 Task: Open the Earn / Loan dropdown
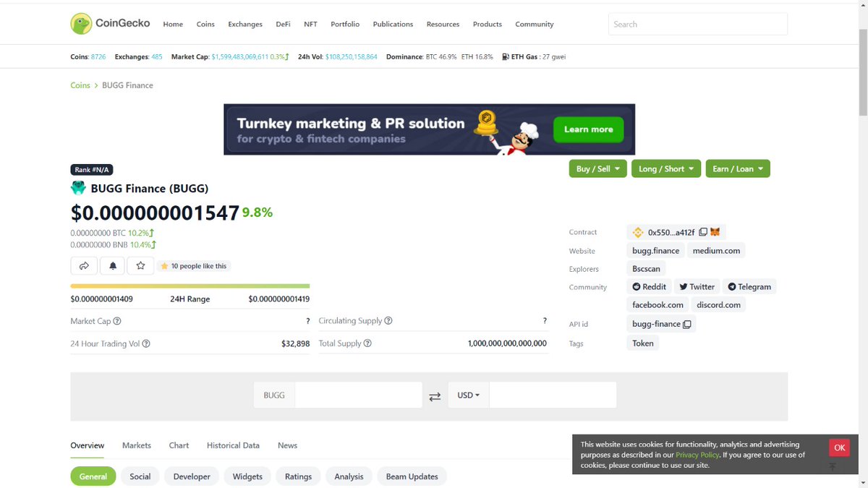pos(738,168)
